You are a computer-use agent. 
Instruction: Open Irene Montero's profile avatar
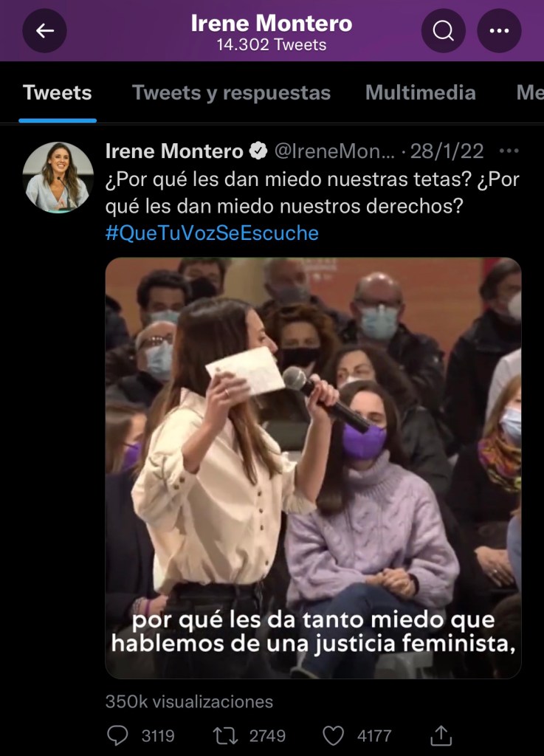point(58,177)
